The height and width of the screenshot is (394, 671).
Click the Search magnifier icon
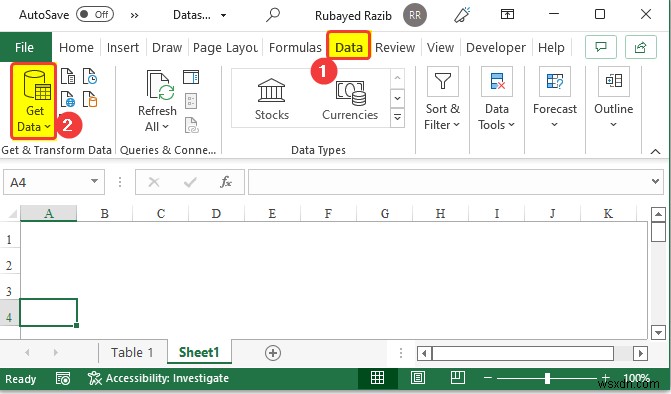pyautogui.click(x=273, y=15)
